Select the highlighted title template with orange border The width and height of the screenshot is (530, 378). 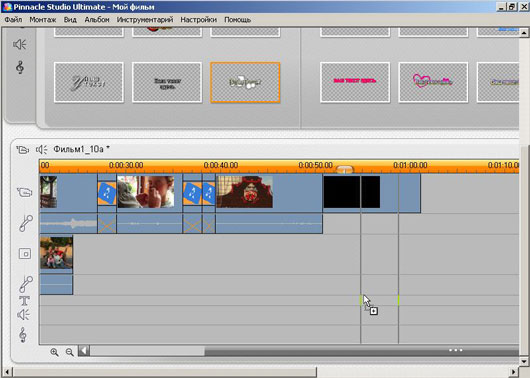click(245, 82)
